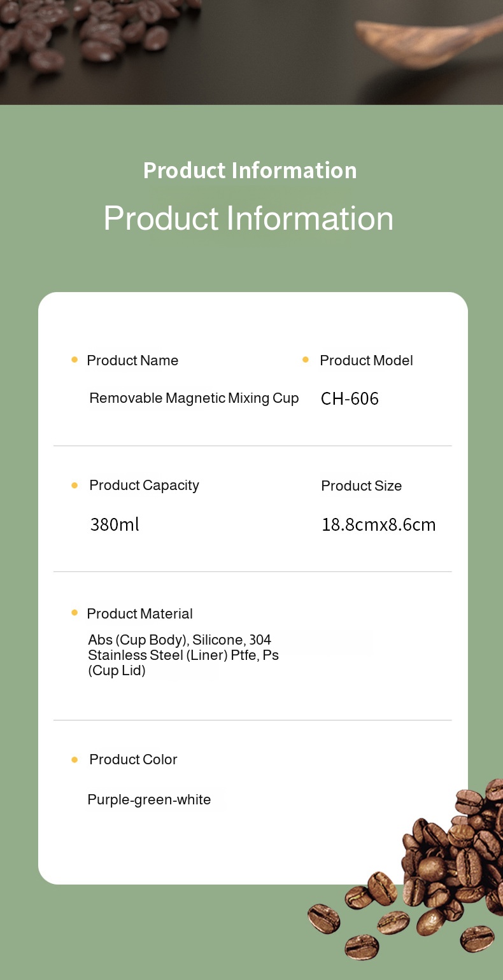Click the yellow bullet beside Product Material
Image resolution: width=503 pixels, height=980 pixels.
coord(74,613)
